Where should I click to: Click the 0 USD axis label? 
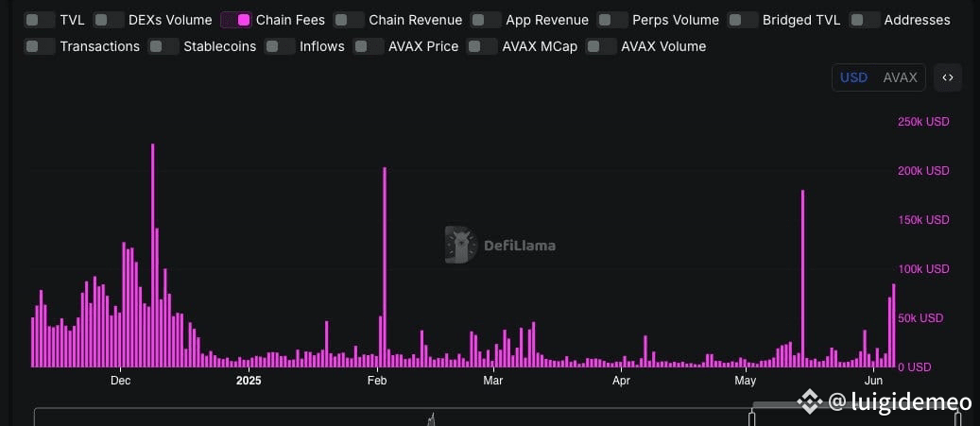click(915, 367)
